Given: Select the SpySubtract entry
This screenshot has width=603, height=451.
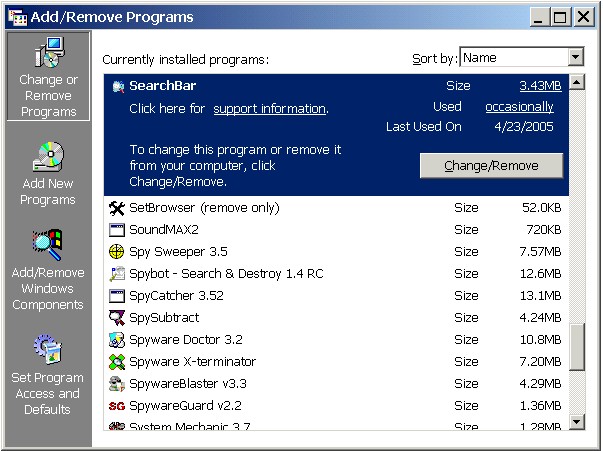Looking at the screenshot, I should [x=336, y=318].
